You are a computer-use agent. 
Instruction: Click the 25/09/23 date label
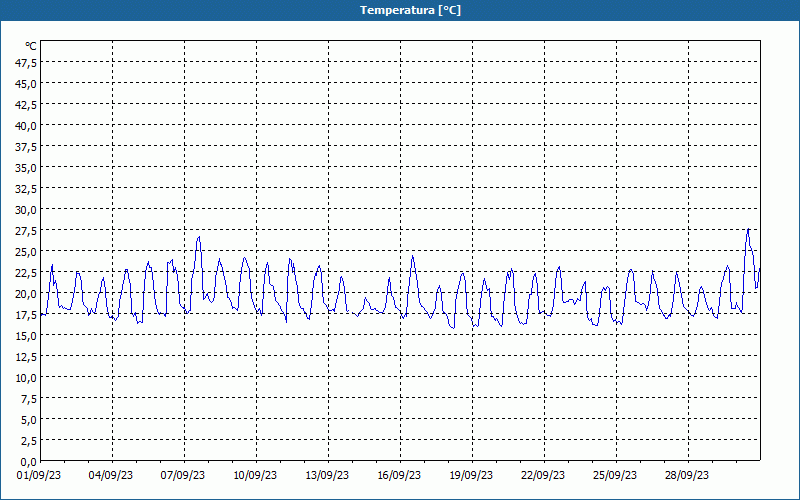pos(615,475)
